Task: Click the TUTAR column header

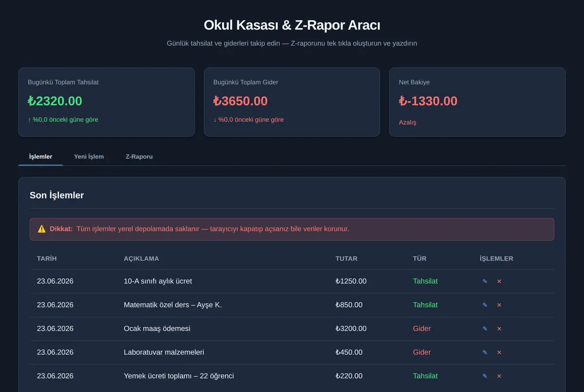Action: (347, 259)
